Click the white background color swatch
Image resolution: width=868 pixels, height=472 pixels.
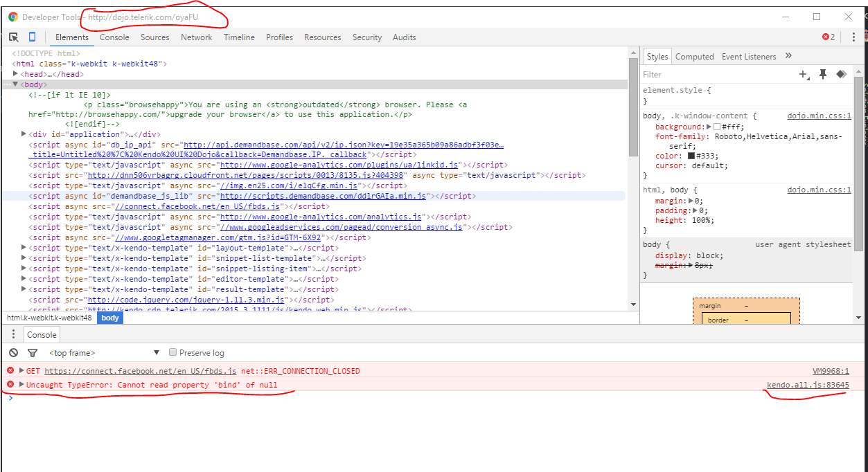[717, 127]
